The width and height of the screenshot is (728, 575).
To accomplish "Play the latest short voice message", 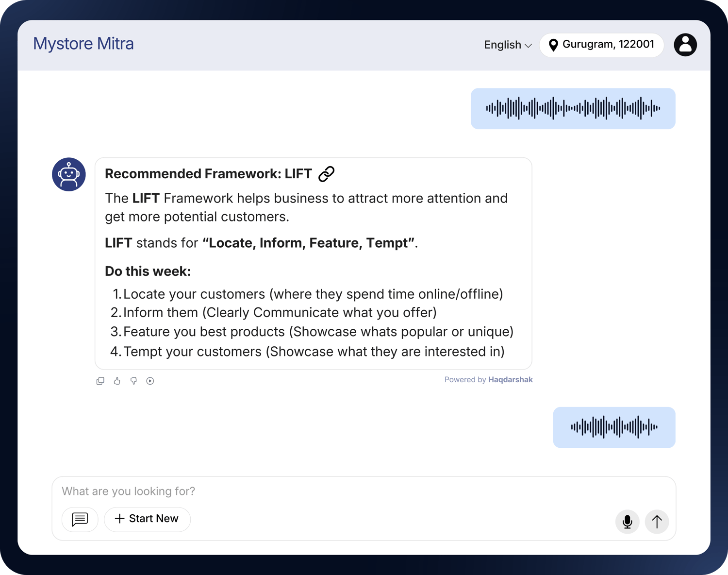I will [614, 427].
